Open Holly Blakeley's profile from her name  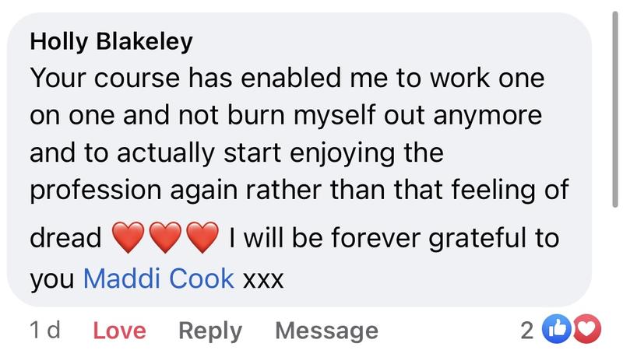111,42
